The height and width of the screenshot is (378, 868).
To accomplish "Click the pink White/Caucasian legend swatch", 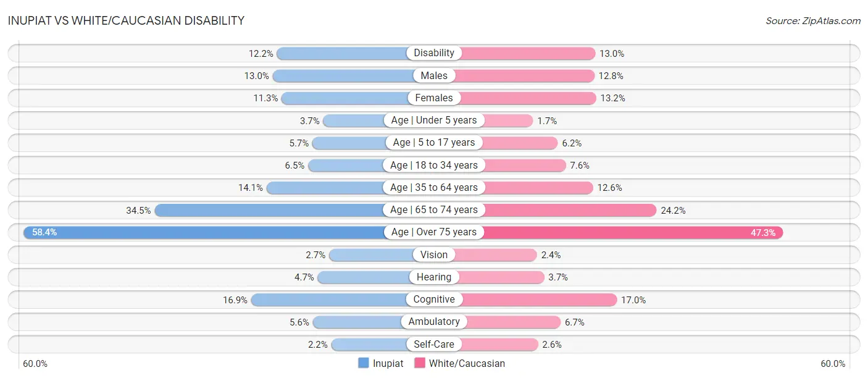I will (x=420, y=363).
